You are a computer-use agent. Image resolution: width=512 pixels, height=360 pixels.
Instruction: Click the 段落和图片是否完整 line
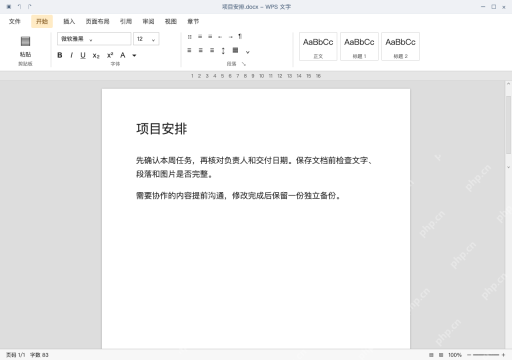click(174, 174)
